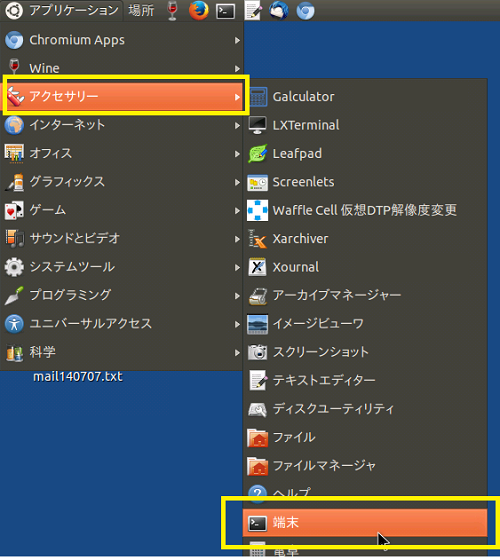Click the Waffle Cell resolution icon

pos(258,210)
